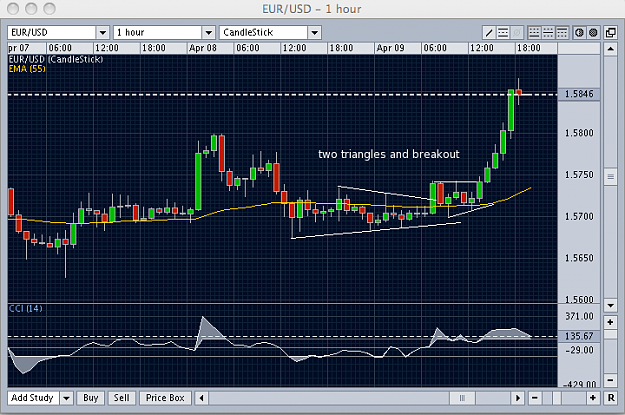625x415 pixels.
Task: Click the Apr 08 date label
Action: [x=202, y=48]
